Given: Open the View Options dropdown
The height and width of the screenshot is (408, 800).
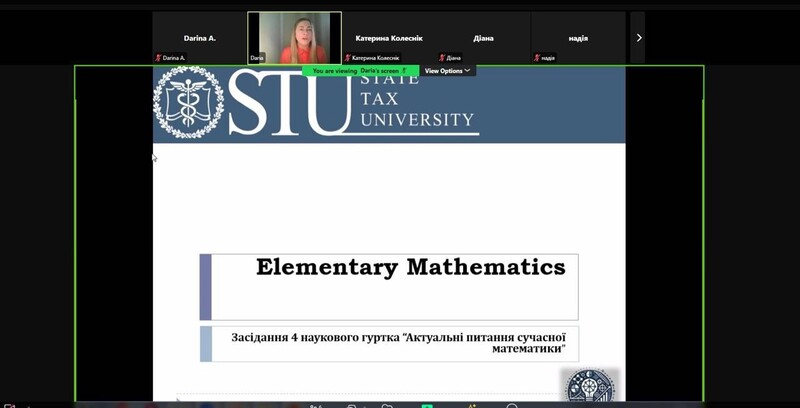Looking at the screenshot, I should 447,71.
